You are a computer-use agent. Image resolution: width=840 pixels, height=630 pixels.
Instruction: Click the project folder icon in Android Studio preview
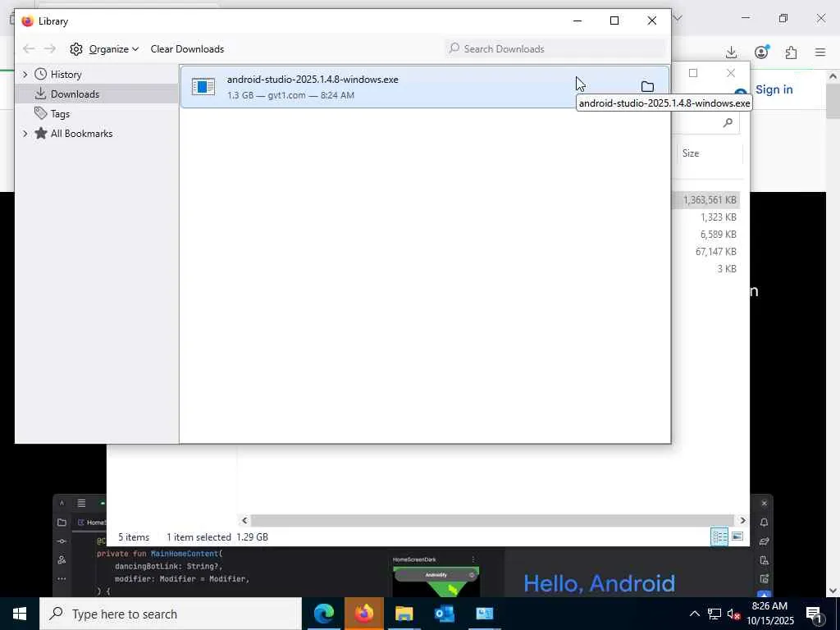coord(62,523)
